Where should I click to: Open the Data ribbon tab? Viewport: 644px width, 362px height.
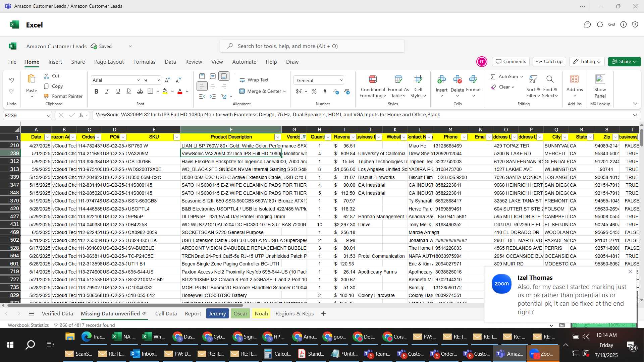point(170,62)
